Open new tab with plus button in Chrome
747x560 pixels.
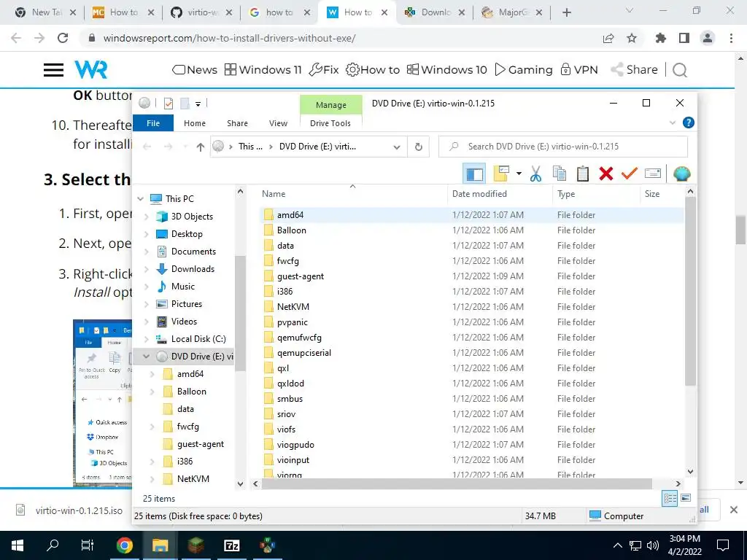pyautogui.click(x=566, y=12)
